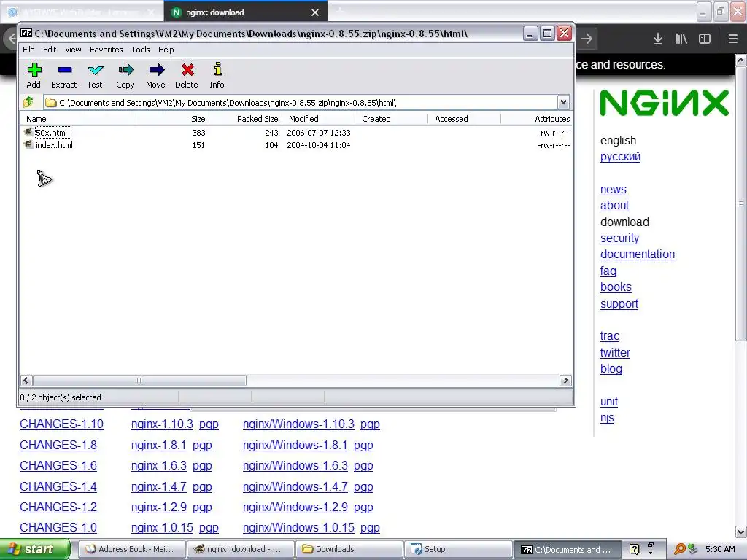Click the left horizontal scroll arrow

tap(26, 380)
